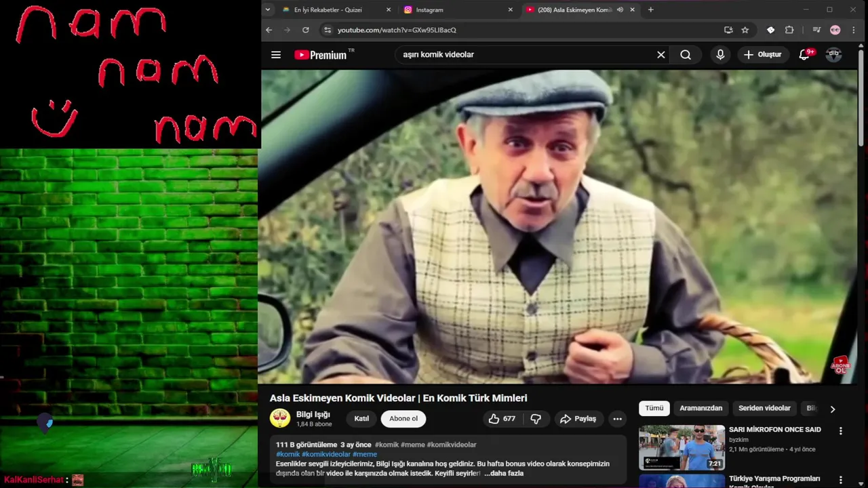View site information icon in address bar
Screen dimensions: 868x488
click(x=328, y=30)
